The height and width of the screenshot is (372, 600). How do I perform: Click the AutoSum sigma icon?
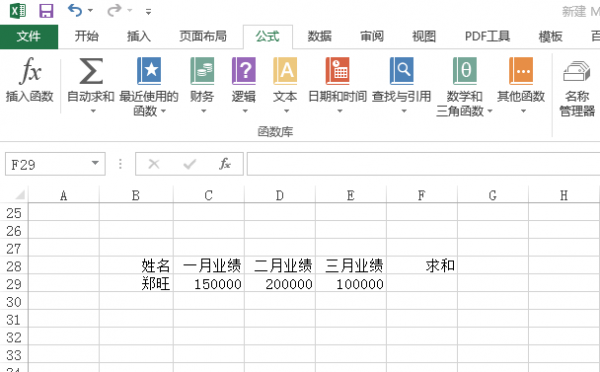(x=91, y=71)
